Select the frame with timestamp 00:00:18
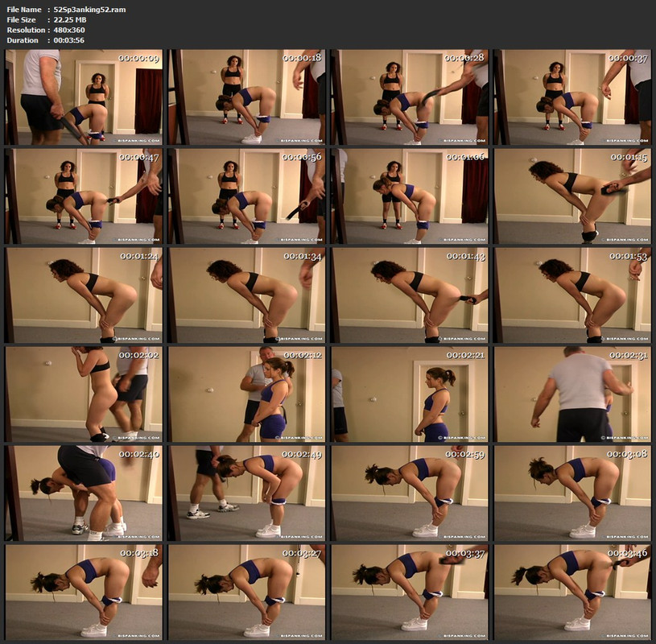 (246, 97)
